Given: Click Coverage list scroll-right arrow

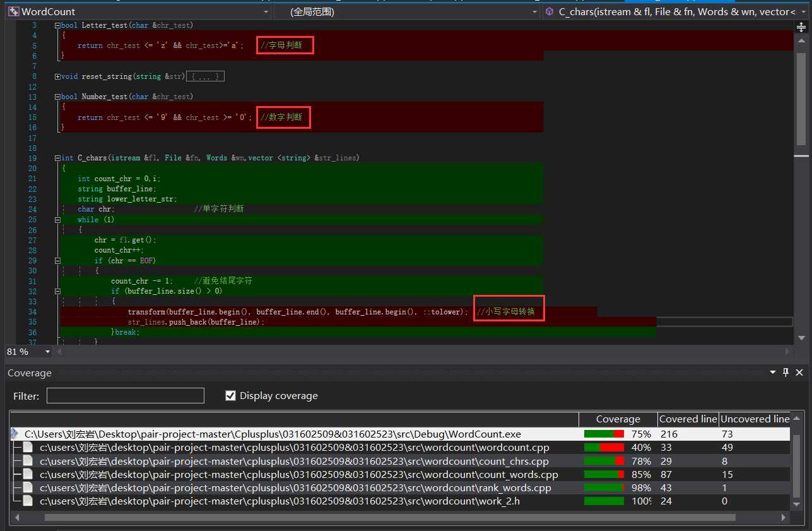Looking at the screenshot, I should pyautogui.click(x=784, y=517).
